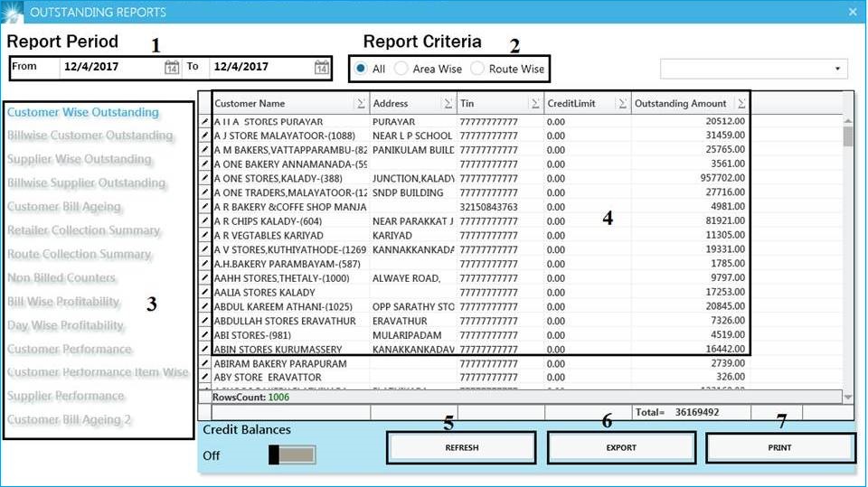The width and height of the screenshot is (868, 487).
Task: Click edit pencil for A R BAKERY &COFFE SHOP row
Action: tap(205, 206)
